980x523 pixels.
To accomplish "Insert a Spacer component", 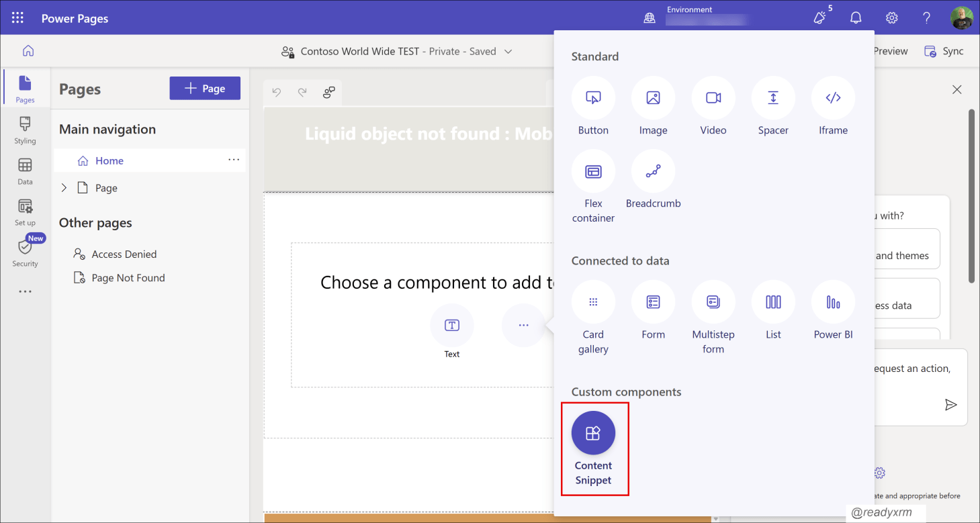I will (x=773, y=106).
